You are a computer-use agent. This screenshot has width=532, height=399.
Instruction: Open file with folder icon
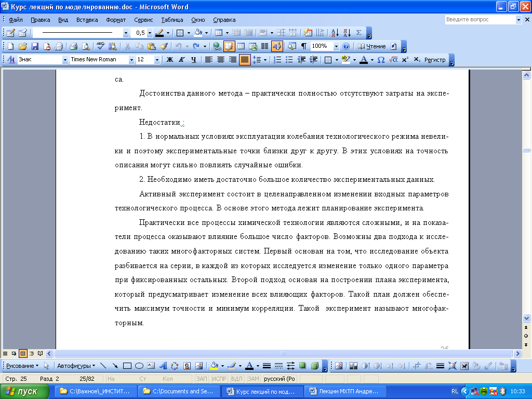(x=23, y=46)
